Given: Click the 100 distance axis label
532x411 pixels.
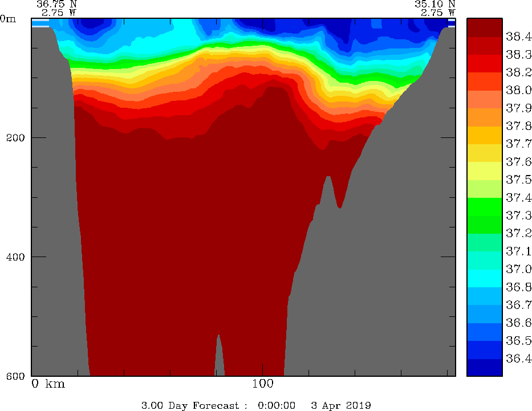Looking at the screenshot, I should (x=262, y=384).
